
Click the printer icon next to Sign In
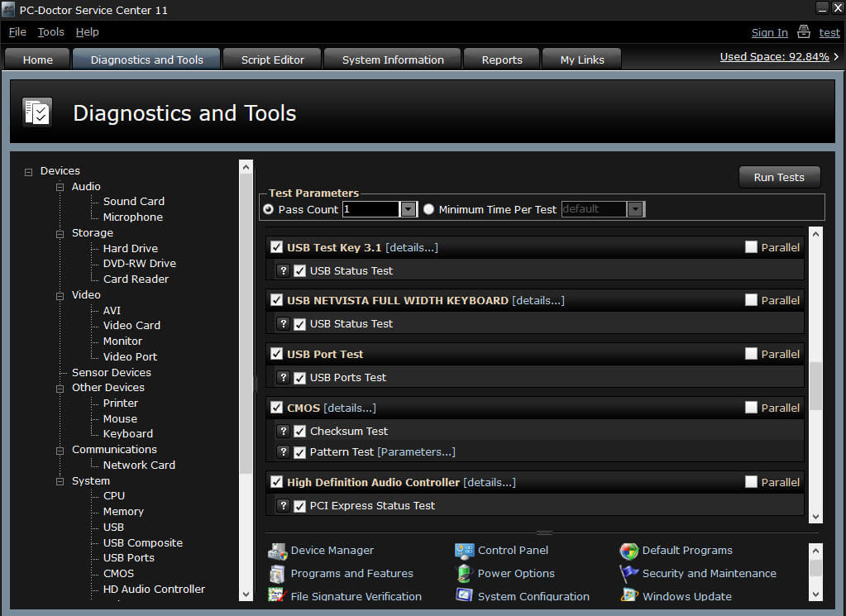pyautogui.click(x=803, y=31)
